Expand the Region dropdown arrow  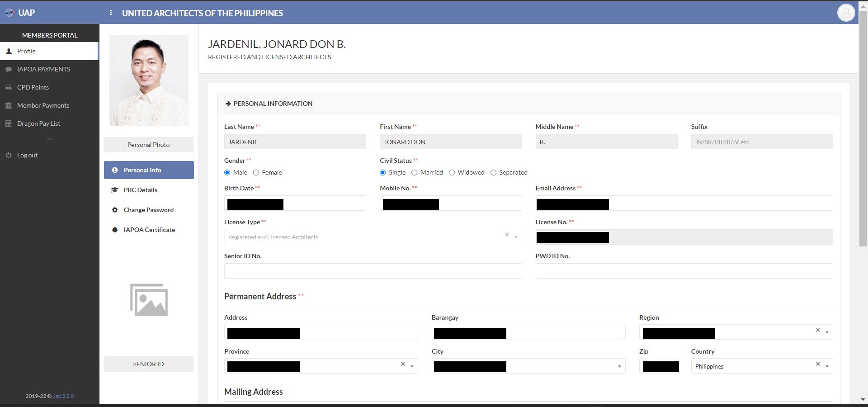(827, 332)
